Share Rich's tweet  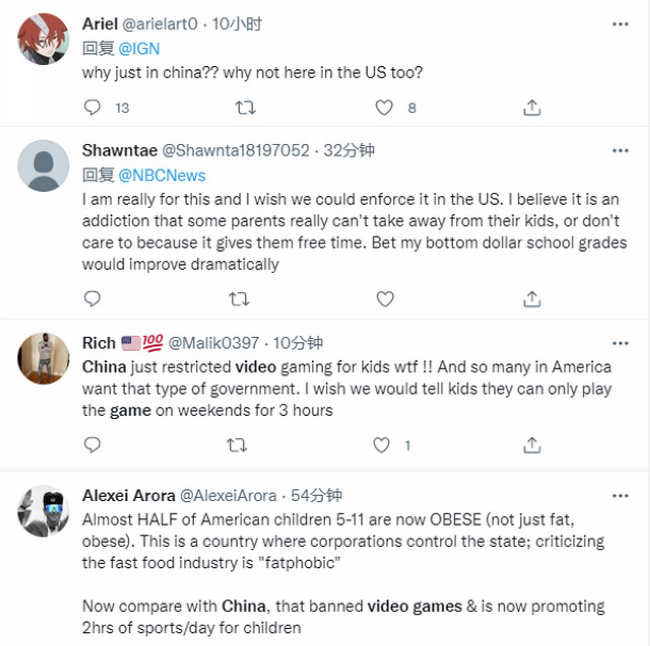pyautogui.click(x=532, y=445)
